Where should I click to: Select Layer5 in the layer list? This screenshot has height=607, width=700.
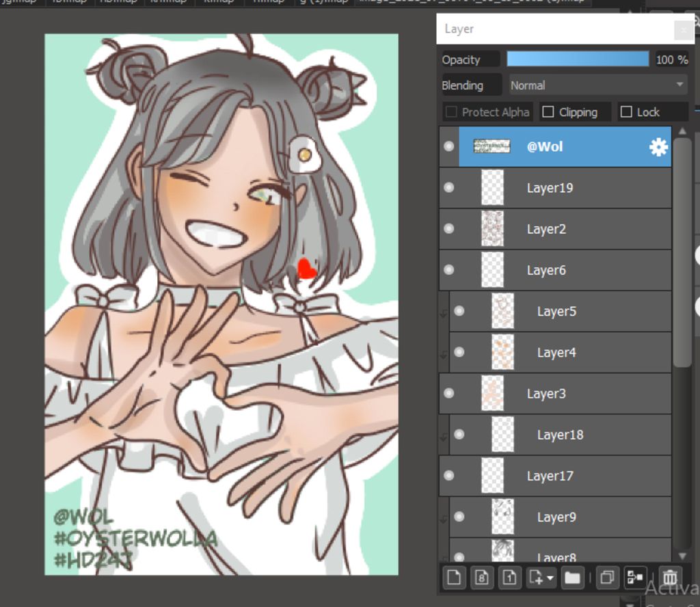pyautogui.click(x=561, y=311)
